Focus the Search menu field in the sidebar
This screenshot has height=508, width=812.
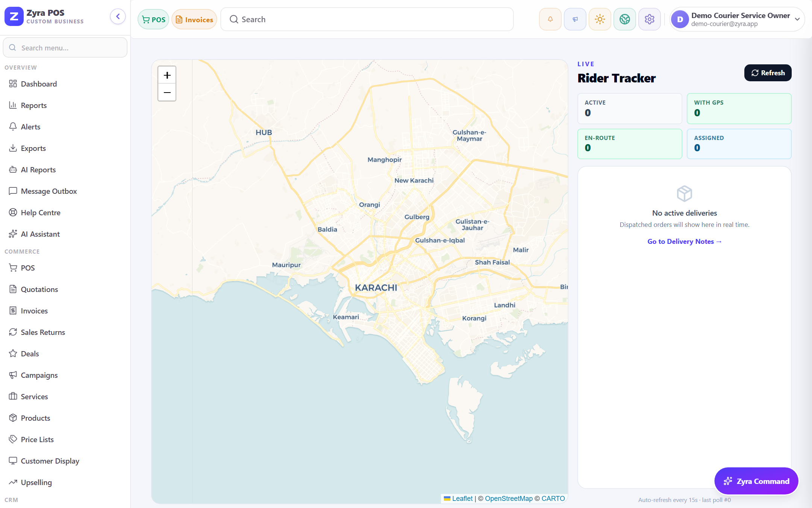tap(65, 48)
